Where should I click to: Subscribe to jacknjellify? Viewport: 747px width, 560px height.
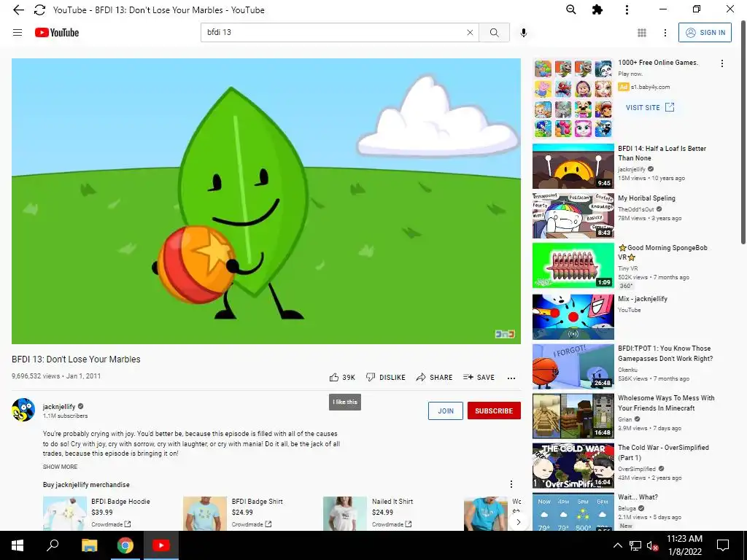coord(494,411)
